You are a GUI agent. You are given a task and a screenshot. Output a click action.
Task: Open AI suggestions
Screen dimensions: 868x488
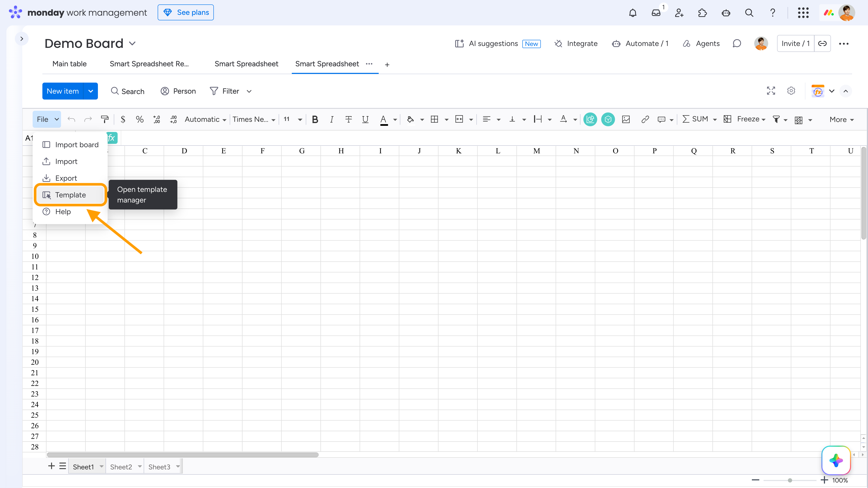[x=497, y=43]
